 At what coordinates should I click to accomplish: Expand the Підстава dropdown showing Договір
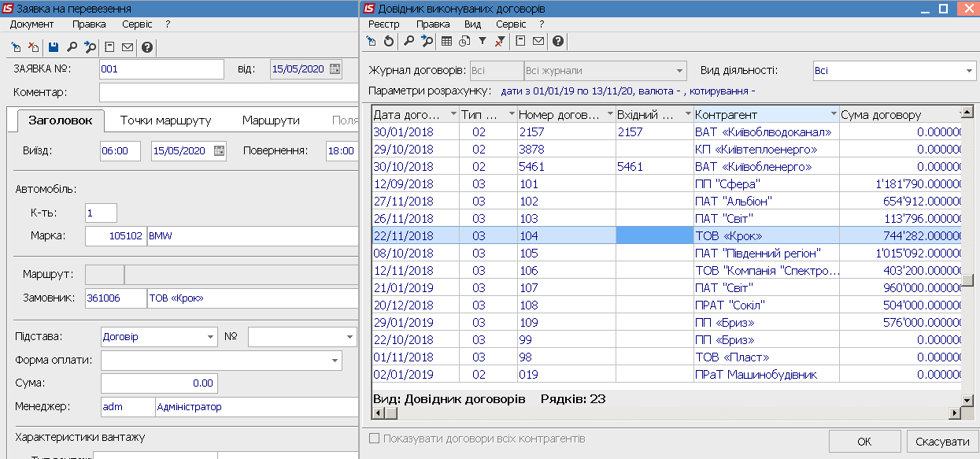[x=210, y=337]
